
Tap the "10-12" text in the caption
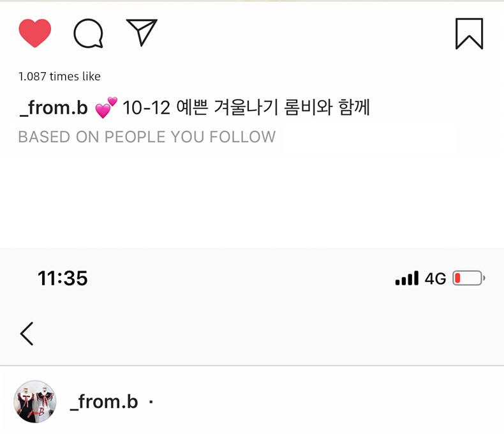tap(146, 108)
